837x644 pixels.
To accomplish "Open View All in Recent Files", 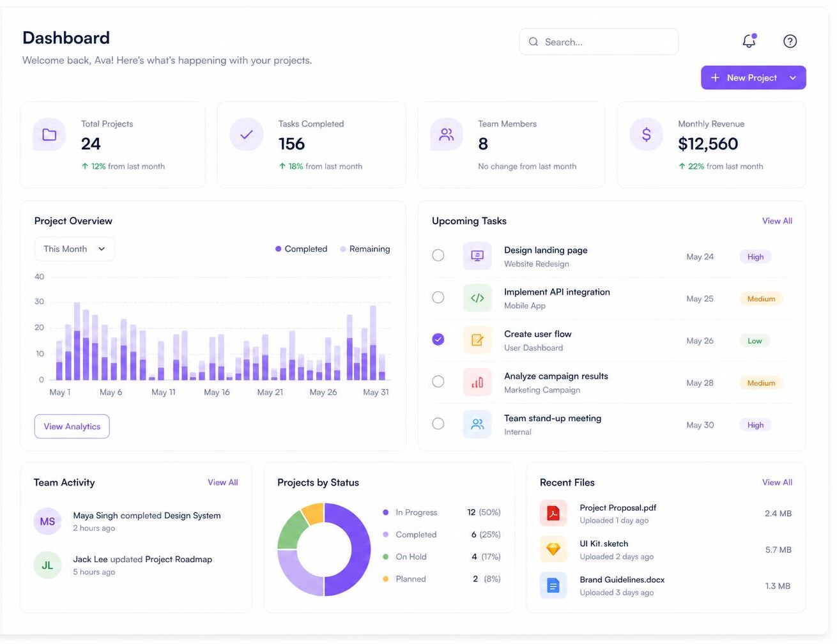I will (777, 482).
